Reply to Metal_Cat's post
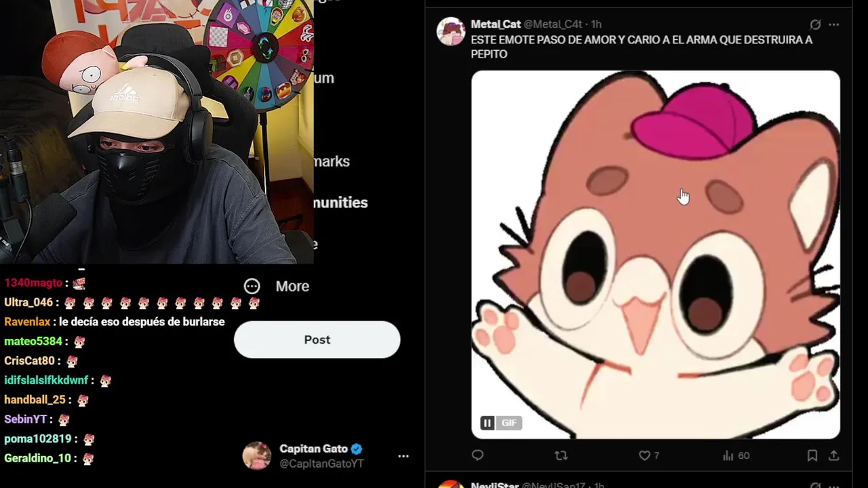Image resolution: width=868 pixels, height=488 pixels. click(477, 455)
